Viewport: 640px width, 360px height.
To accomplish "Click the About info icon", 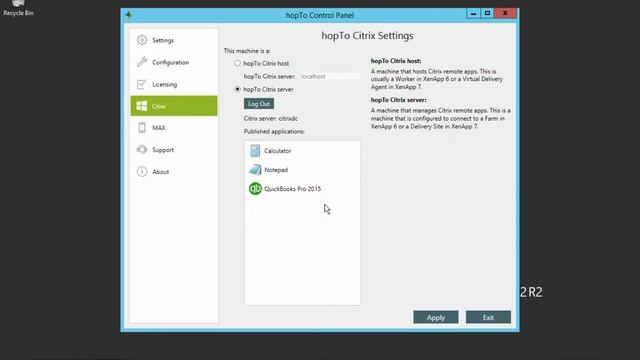I will (142, 172).
